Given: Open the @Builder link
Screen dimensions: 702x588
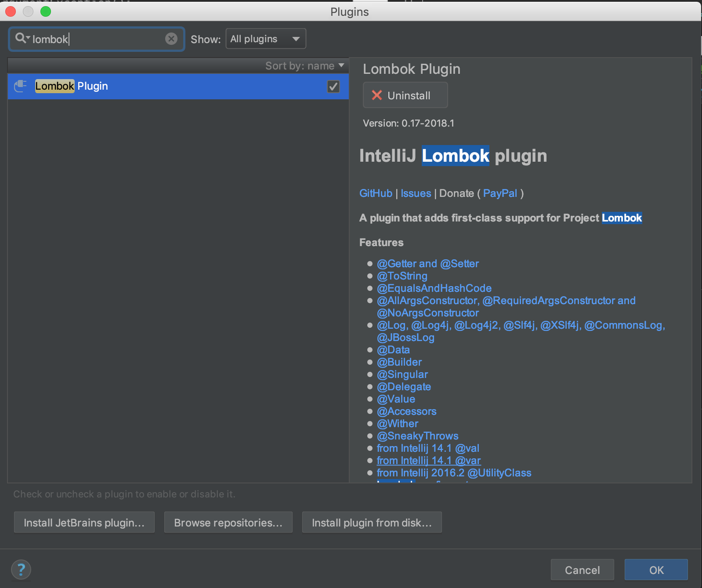Looking at the screenshot, I should (399, 362).
